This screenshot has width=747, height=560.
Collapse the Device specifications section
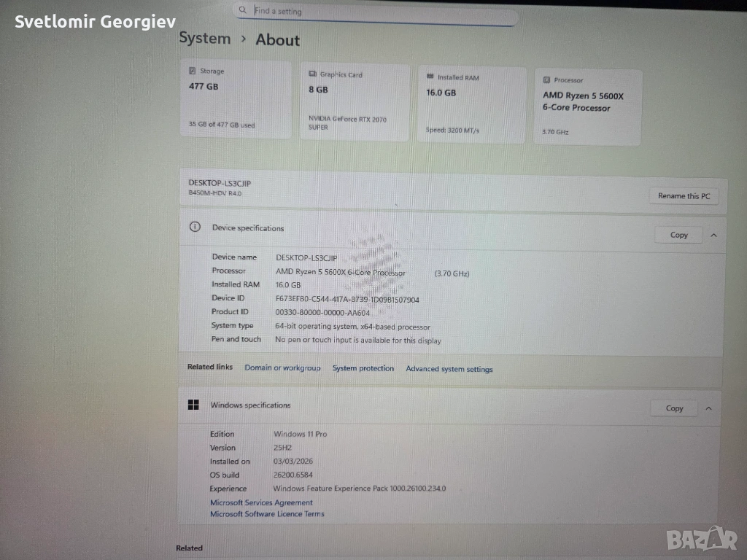point(713,236)
